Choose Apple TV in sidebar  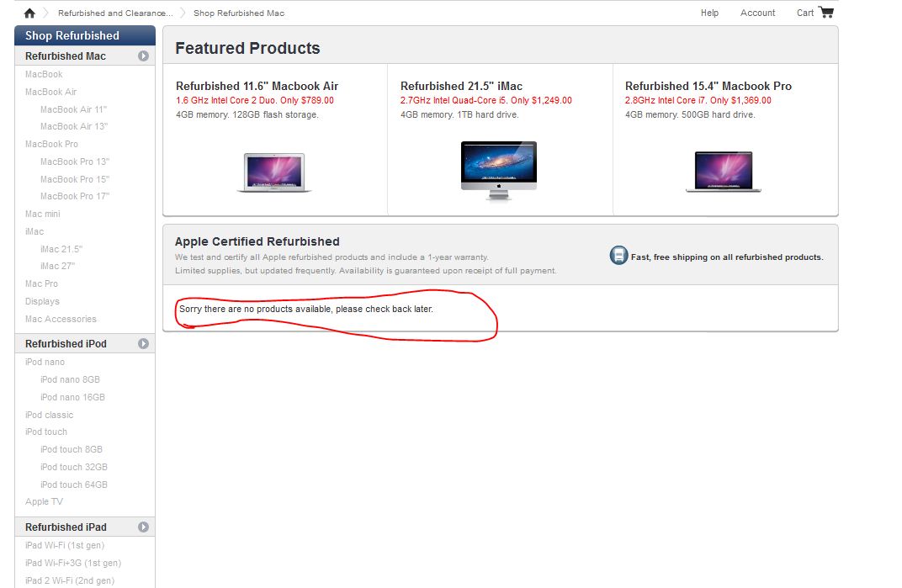tap(44, 501)
